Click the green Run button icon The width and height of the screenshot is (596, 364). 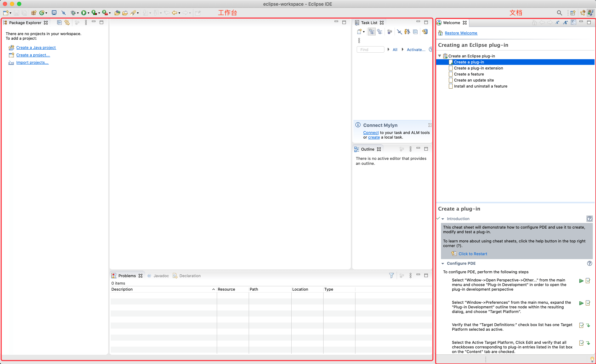click(x=84, y=13)
